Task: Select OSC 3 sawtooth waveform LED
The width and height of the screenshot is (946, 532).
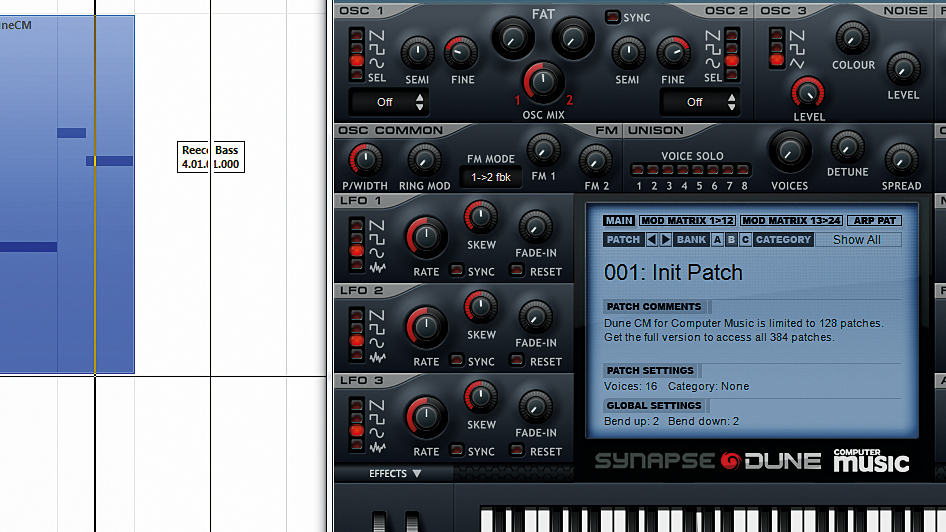Action: [777, 35]
